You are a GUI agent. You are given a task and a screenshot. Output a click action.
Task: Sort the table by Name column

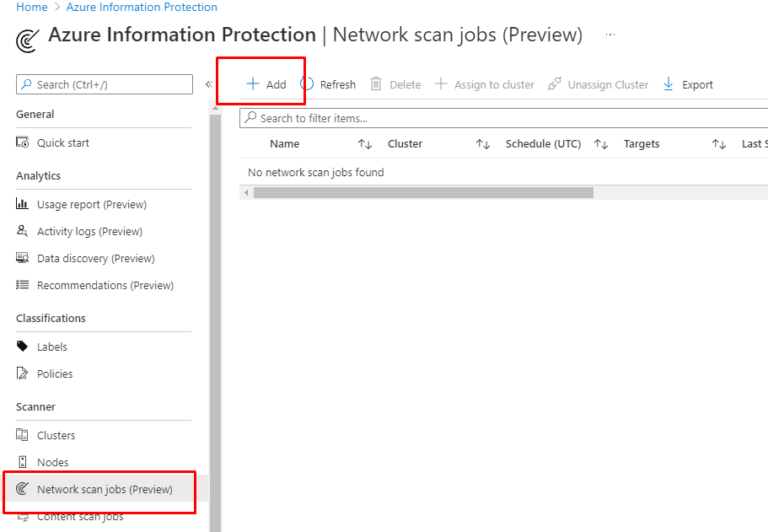pyautogui.click(x=365, y=144)
